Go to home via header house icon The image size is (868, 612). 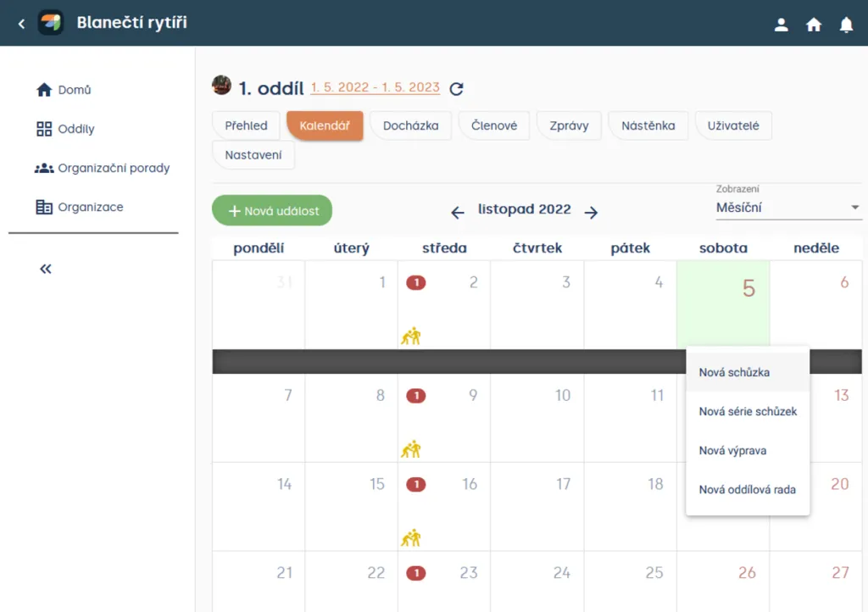tap(813, 25)
